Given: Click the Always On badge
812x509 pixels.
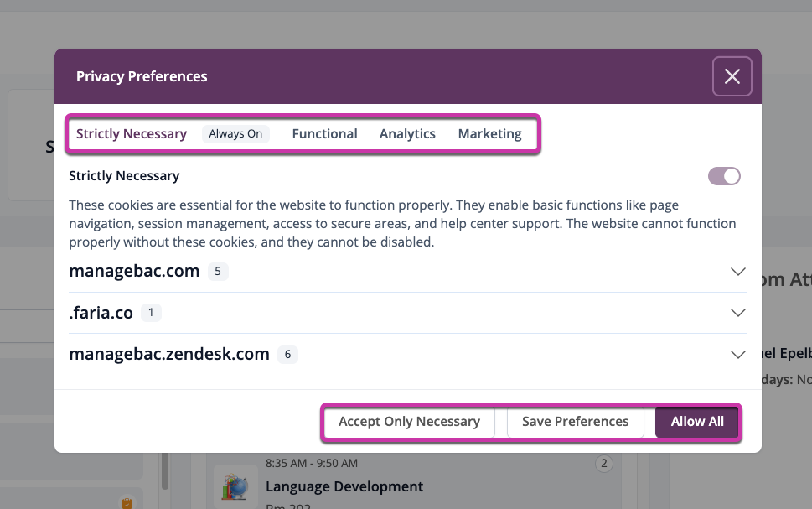Looking at the screenshot, I should click(235, 134).
